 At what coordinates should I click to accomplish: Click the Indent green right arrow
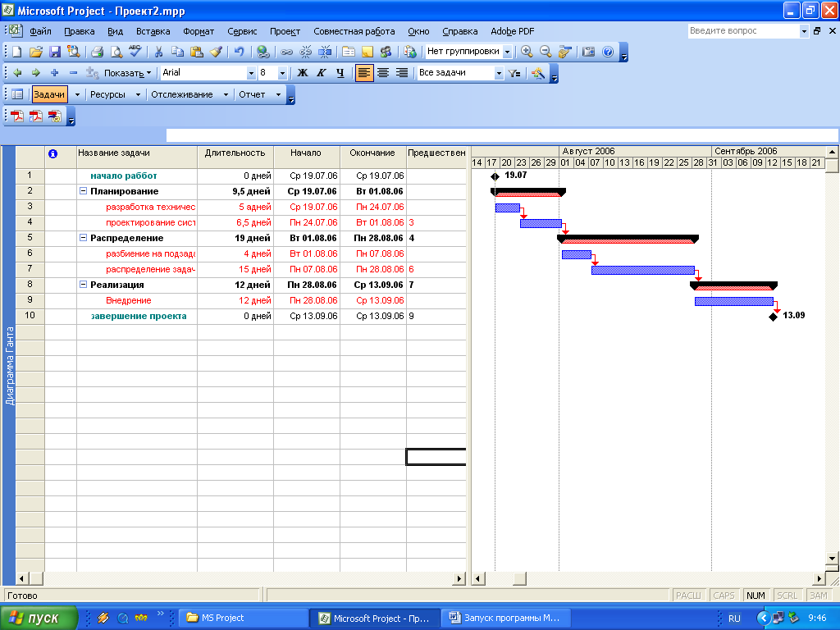[x=36, y=73]
